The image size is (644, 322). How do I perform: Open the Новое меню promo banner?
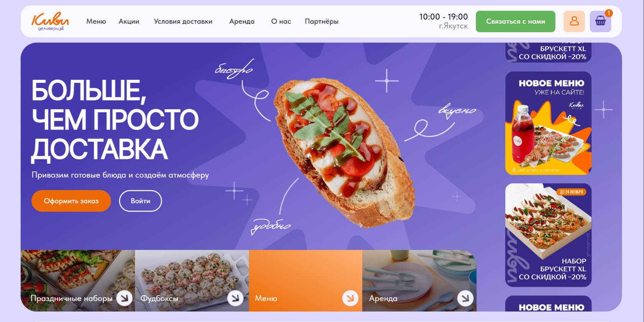click(x=548, y=123)
